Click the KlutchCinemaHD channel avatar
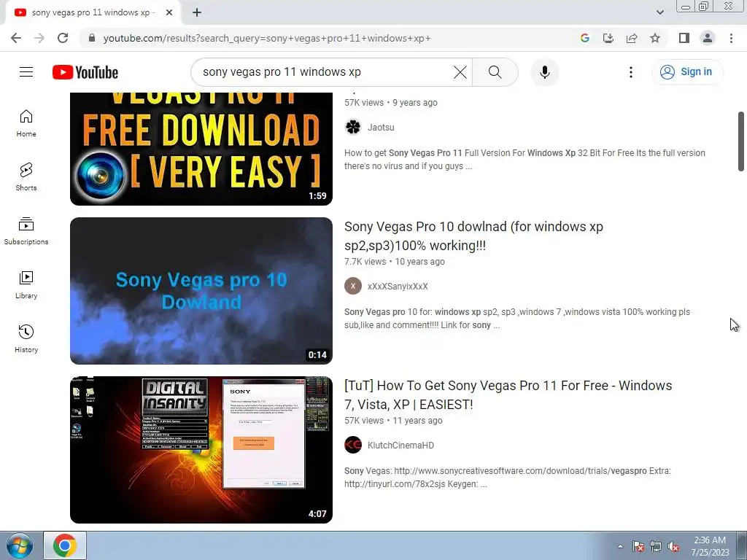The image size is (747, 560). pyautogui.click(x=353, y=446)
